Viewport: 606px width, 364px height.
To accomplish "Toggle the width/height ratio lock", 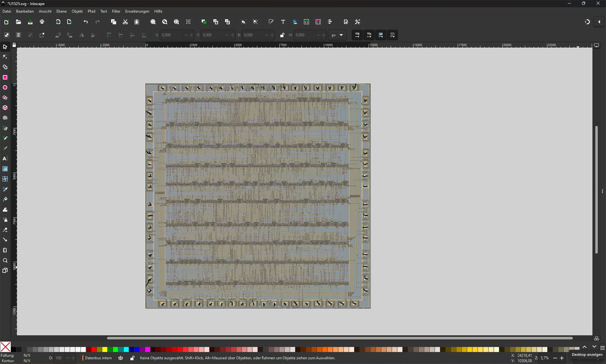I will point(282,35).
